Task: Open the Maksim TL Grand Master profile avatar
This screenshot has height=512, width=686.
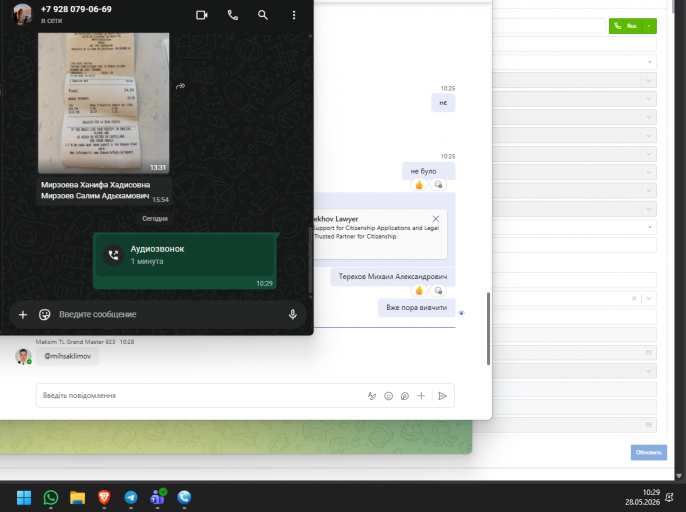Action: [23, 356]
